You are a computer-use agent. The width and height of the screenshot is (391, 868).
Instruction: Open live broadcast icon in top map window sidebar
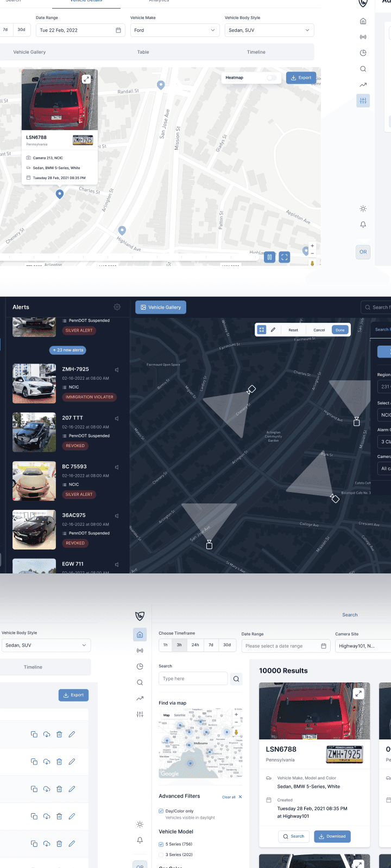363,37
